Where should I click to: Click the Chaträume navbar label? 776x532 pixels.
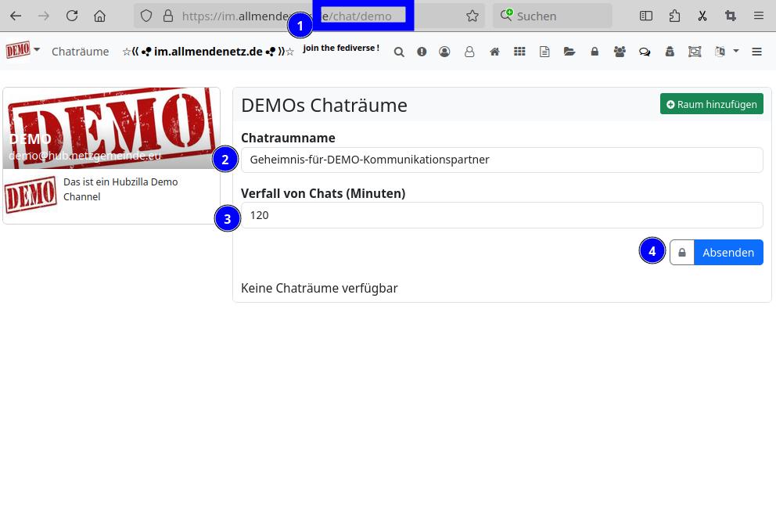coord(80,52)
